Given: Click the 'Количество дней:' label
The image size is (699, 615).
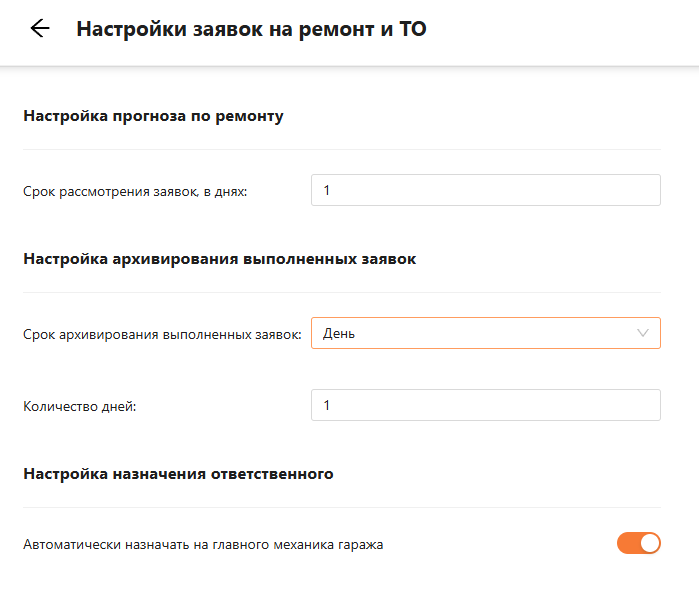Looking at the screenshot, I should 78,406.
